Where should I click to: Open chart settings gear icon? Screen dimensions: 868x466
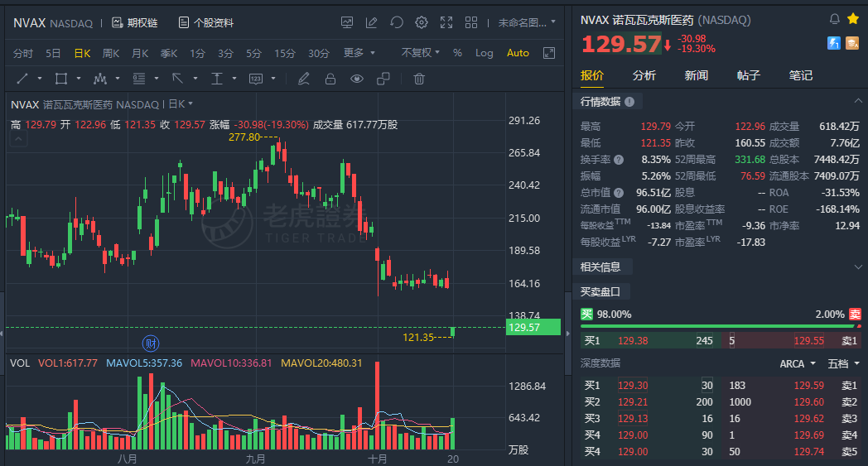click(422, 22)
